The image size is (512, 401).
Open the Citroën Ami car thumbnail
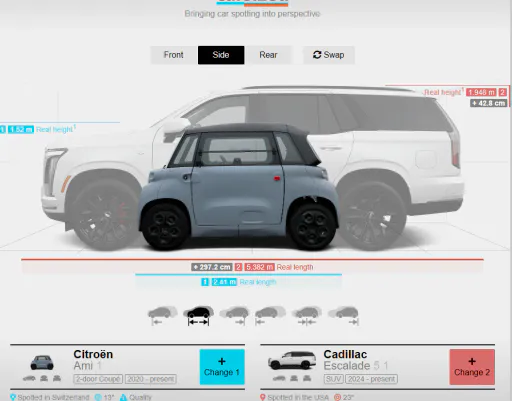[x=42, y=362]
